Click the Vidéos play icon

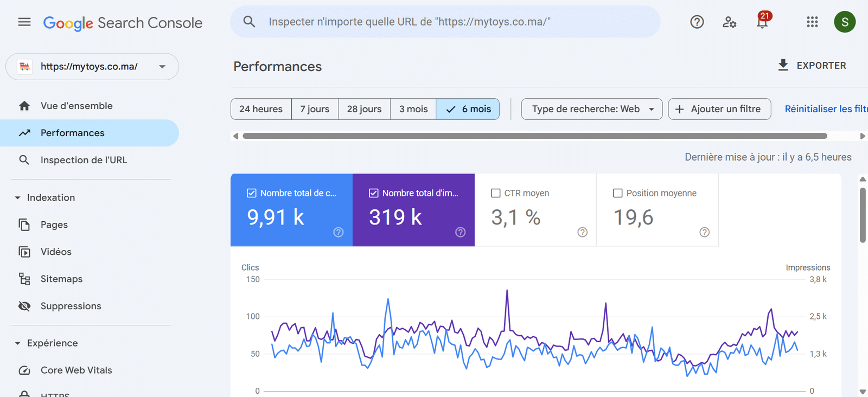pyautogui.click(x=24, y=252)
